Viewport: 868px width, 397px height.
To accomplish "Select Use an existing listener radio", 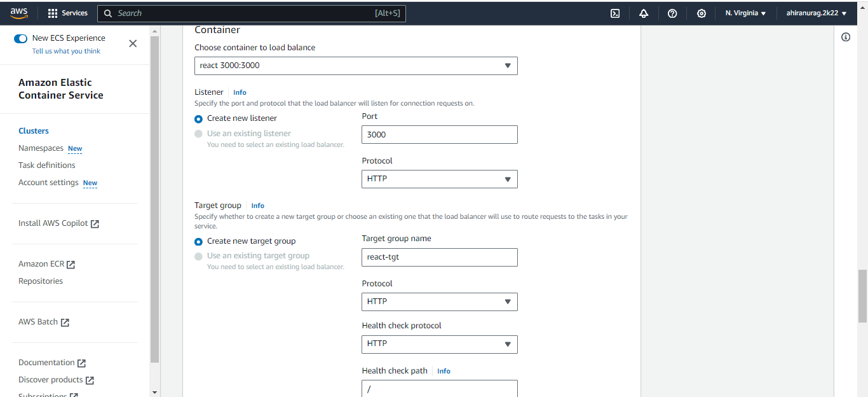I will click(199, 134).
